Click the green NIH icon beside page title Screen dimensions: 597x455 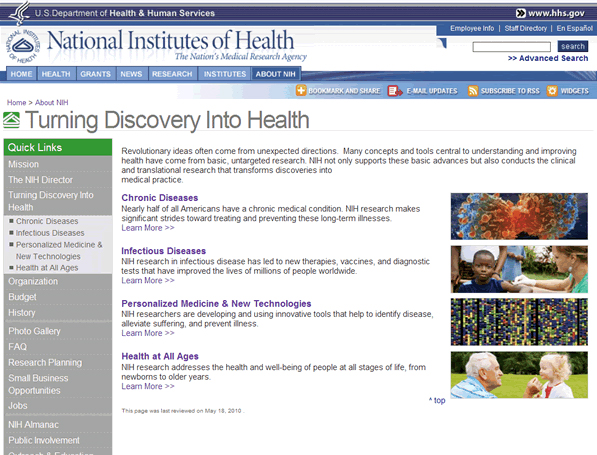pos(11,120)
